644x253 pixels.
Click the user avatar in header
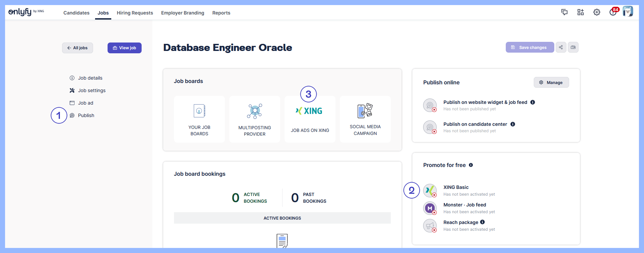(627, 11)
